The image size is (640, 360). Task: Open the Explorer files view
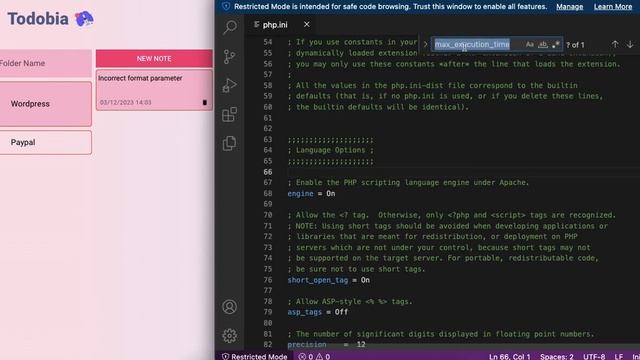[230, 143]
